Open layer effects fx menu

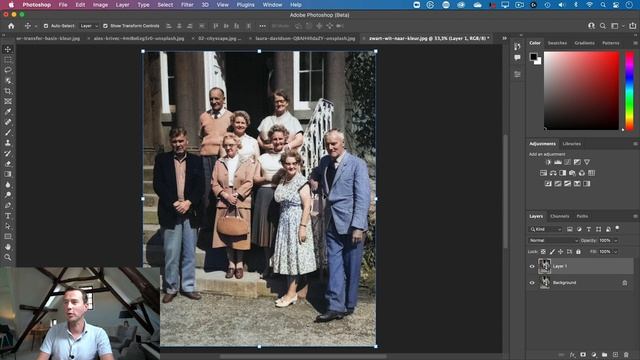point(572,355)
